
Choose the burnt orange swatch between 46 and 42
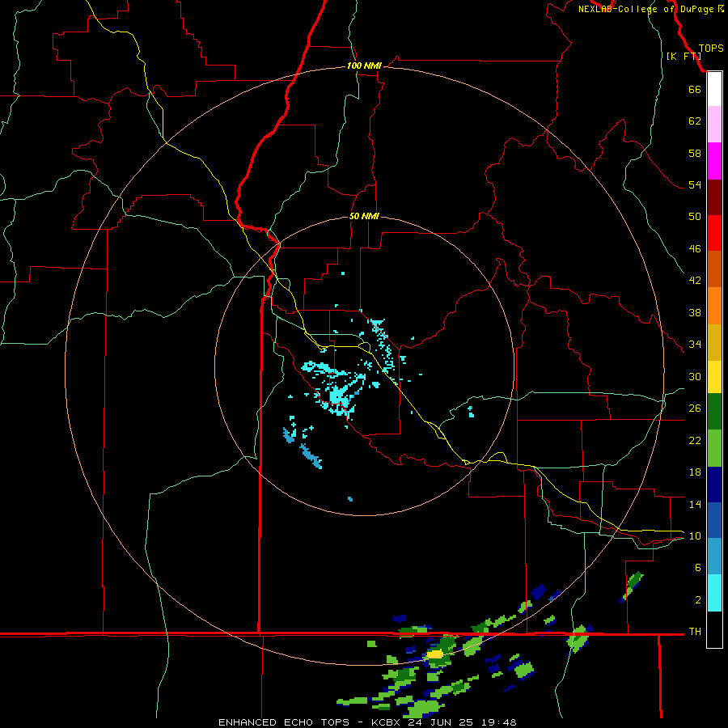[714, 269]
